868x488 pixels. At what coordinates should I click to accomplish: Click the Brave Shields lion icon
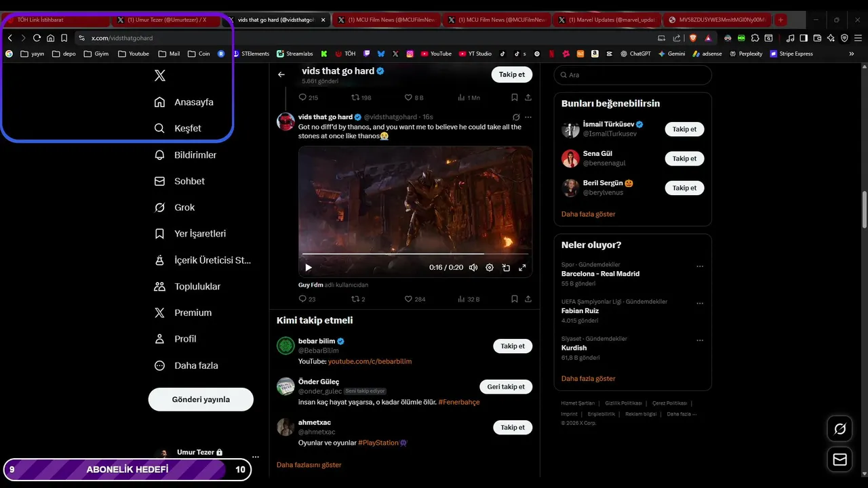pos(693,38)
